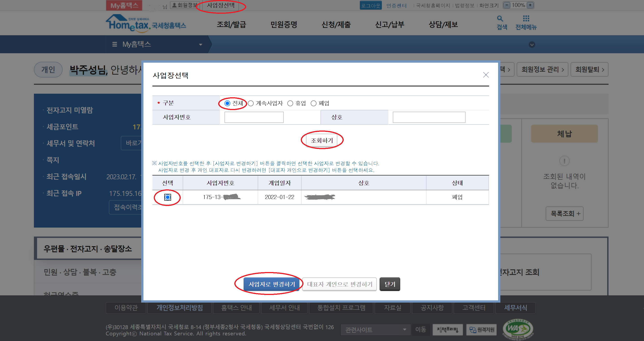644x341 pixels.
Task: Click the 쪽지 item in blue panel
Action: (x=53, y=160)
